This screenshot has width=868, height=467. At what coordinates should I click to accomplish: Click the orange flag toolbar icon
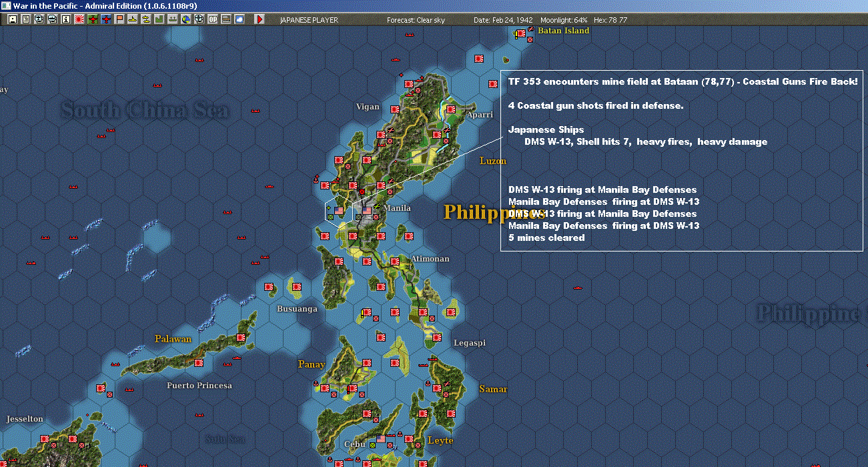tap(119, 19)
